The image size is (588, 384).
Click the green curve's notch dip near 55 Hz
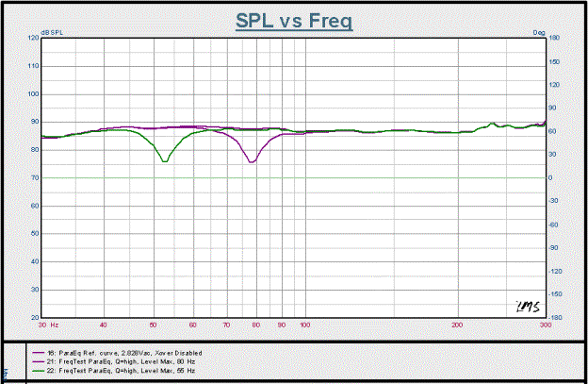tap(165, 161)
